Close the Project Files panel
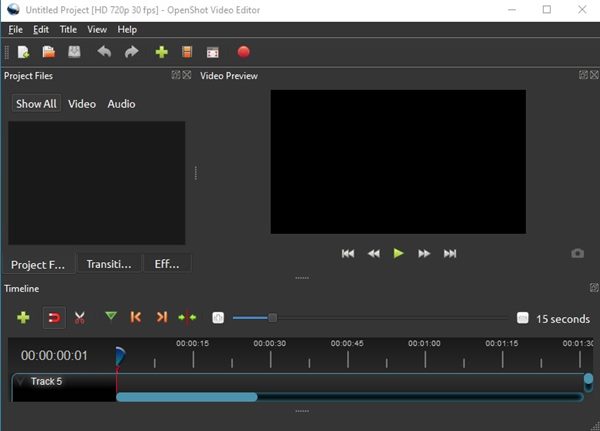The height and width of the screenshot is (431, 600). pos(187,75)
